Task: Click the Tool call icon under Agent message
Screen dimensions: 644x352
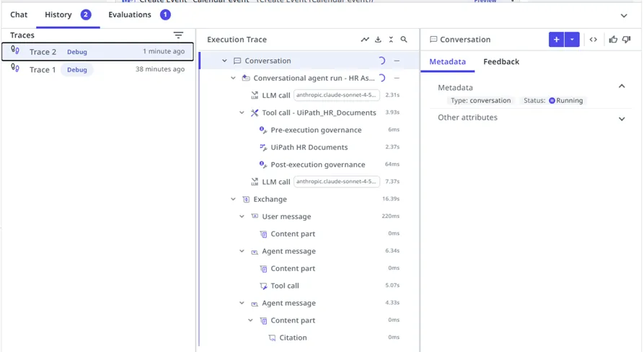Action: [263, 286]
